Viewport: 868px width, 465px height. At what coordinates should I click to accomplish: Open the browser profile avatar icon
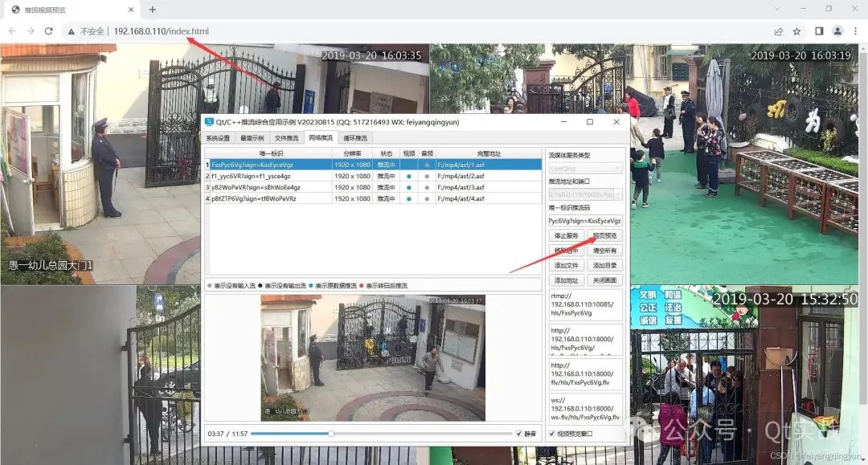[837, 31]
